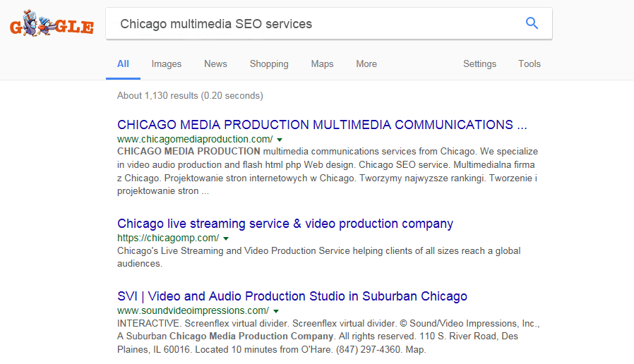Viewport: 634px width, 364px height.
Task: Select the All results tab
Action: (x=123, y=64)
